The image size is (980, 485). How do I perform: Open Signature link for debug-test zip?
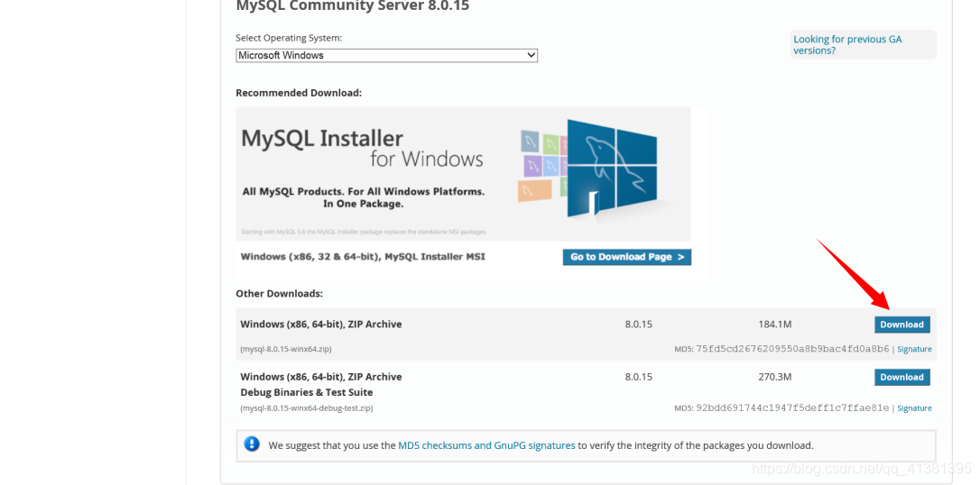(x=914, y=408)
